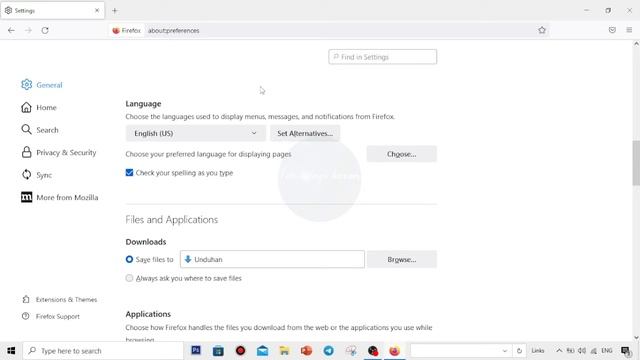The image size is (640, 360).
Task: Open a new tab with plus button
Action: point(114,11)
